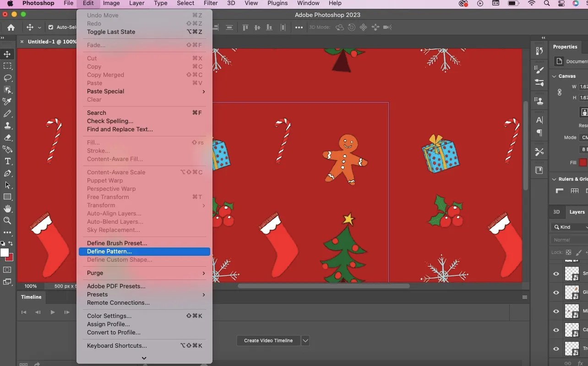
Task: Toggle the Auto-Select checkbox
Action: [50, 27]
